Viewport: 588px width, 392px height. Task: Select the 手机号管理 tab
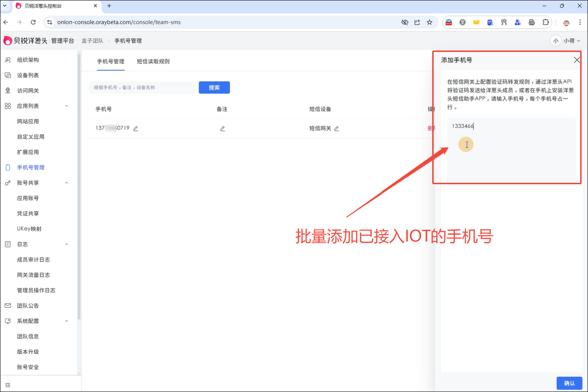[110, 61]
